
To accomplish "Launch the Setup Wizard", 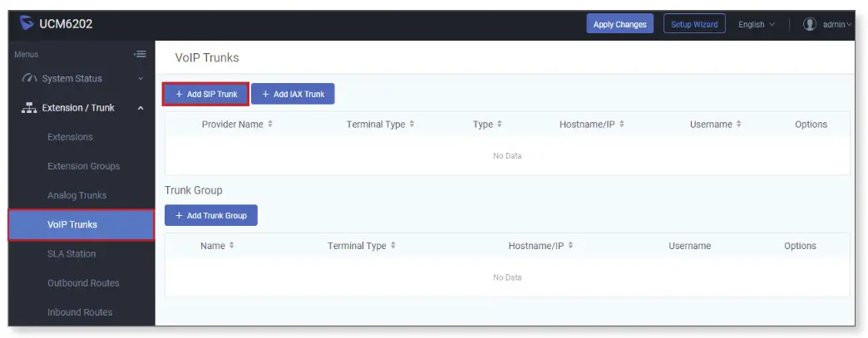I will pyautogui.click(x=694, y=24).
